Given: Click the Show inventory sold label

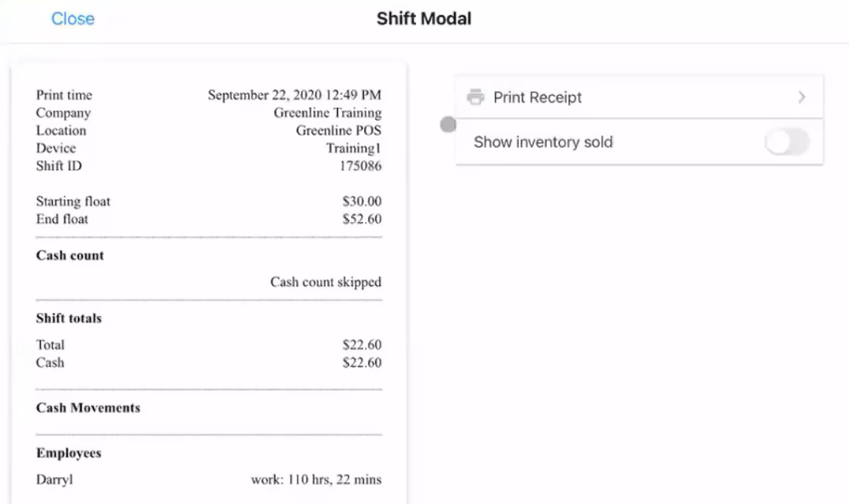Looking at the screenshot, I should pyautogui.click(x=543, y=142).
